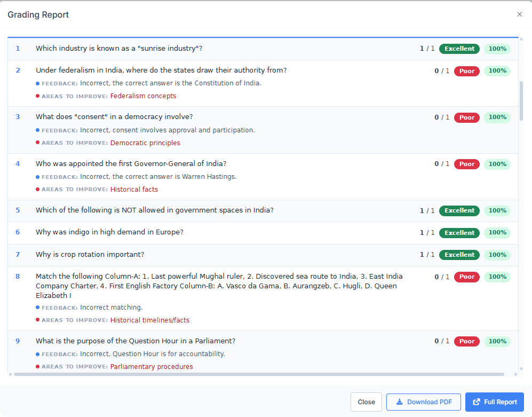Click the "1 / 1" score for question 1
532x417 pixels.
coord(427,49)
